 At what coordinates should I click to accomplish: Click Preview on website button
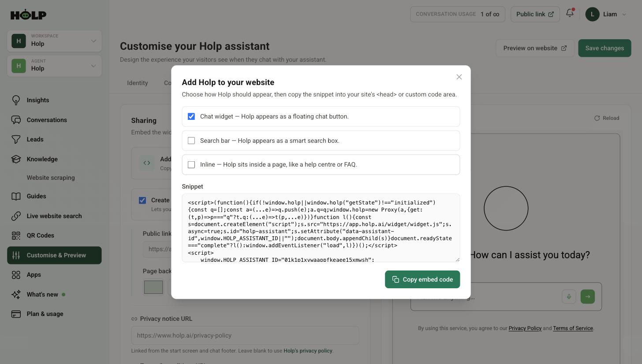[535, 48]
